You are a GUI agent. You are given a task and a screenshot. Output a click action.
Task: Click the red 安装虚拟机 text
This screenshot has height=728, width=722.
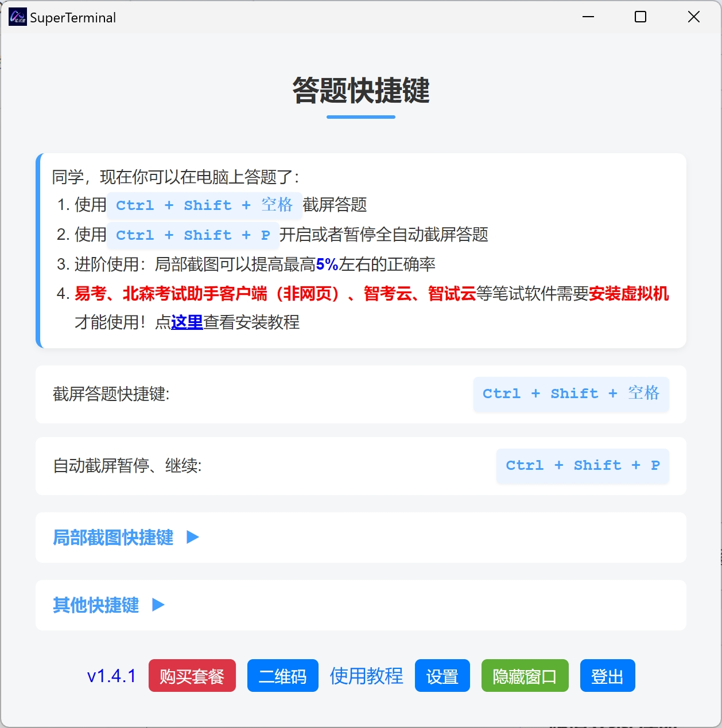pyautogui.click(x=629, y=294)
